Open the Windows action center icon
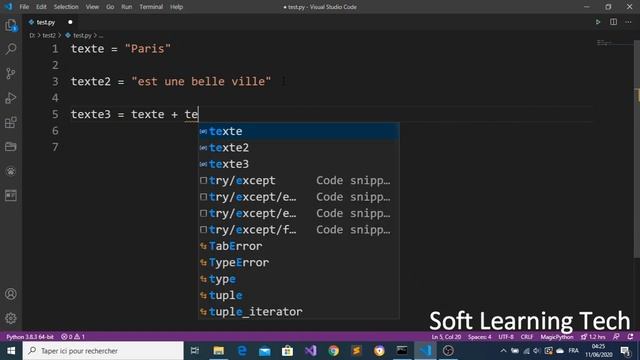640x360 pixels. 625,351
